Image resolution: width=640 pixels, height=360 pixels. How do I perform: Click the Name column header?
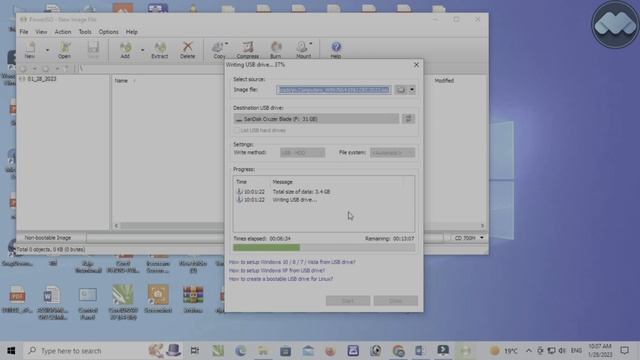[x=121, y=81]
